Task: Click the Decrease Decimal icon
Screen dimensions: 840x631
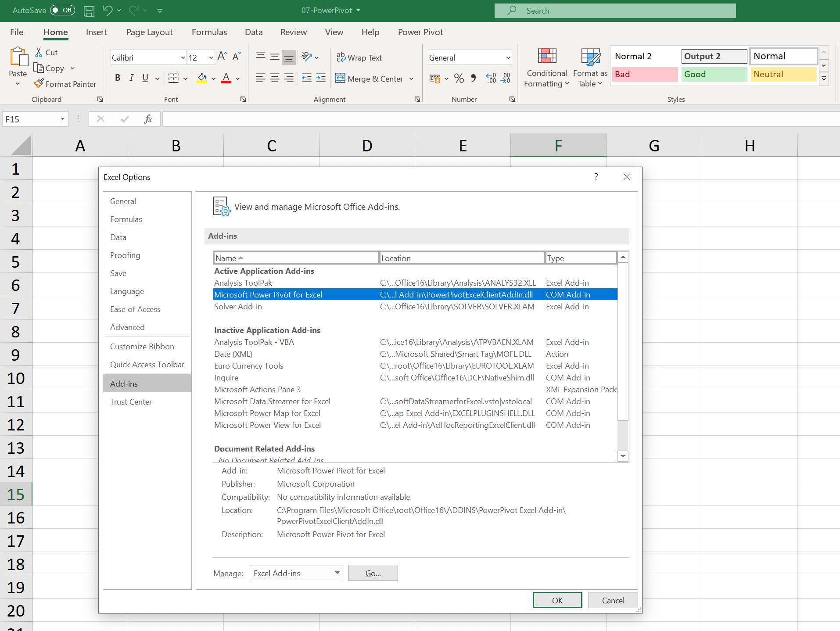Action: (505, 78)
